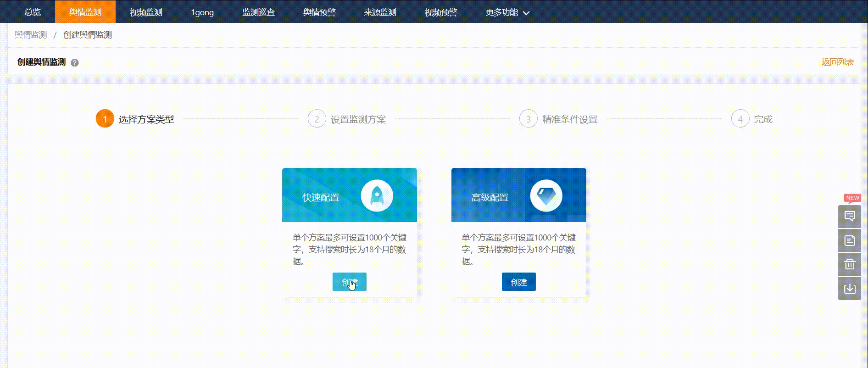Image resolution: width=868 pixels, height=368 pixels.
Task: Open the 舆情预警 tab
Action: (319, 12)
